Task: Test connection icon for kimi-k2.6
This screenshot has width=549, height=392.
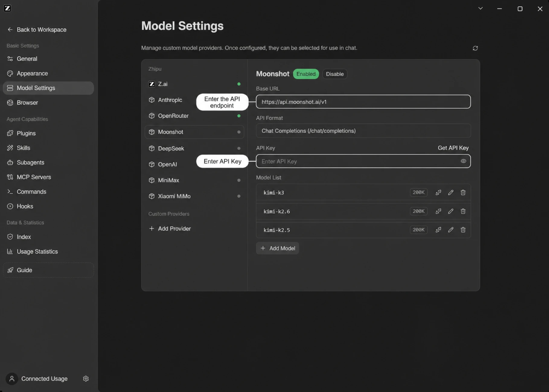Action: [438, 211]
